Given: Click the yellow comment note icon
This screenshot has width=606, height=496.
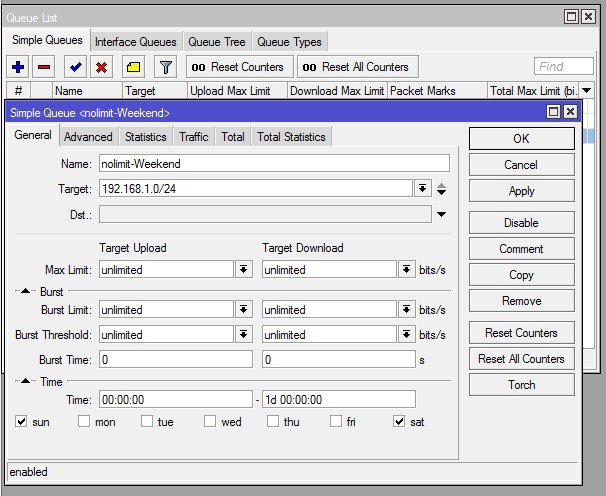Looking at the screenshot, I should pos(133,67).
